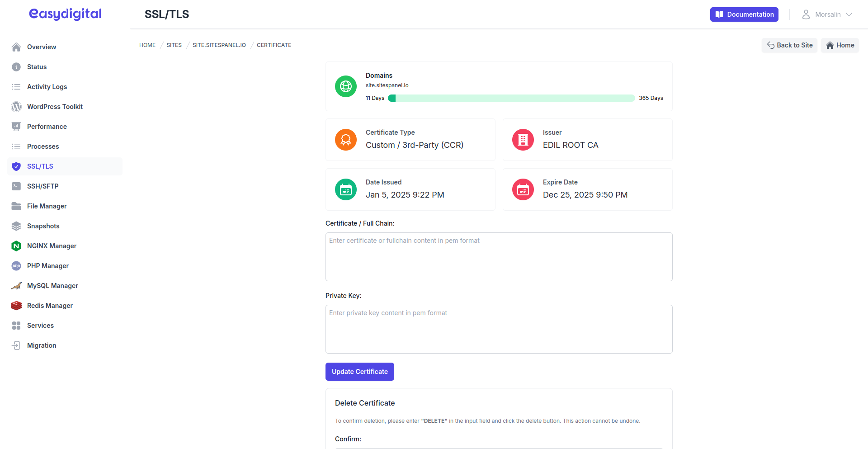Screen dimensions: 868x449
Task: Open the Documentation button
Action: 744,14
